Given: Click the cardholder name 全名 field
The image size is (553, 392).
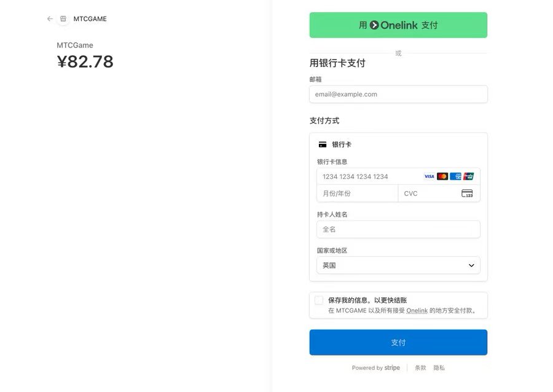Looking at the screenshot, I should [x=398, y=229].
